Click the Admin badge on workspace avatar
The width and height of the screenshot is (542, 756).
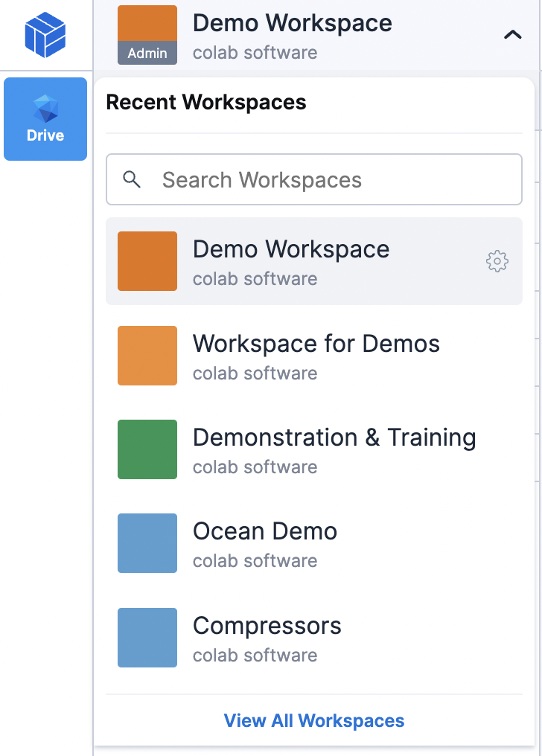point(147,54)
